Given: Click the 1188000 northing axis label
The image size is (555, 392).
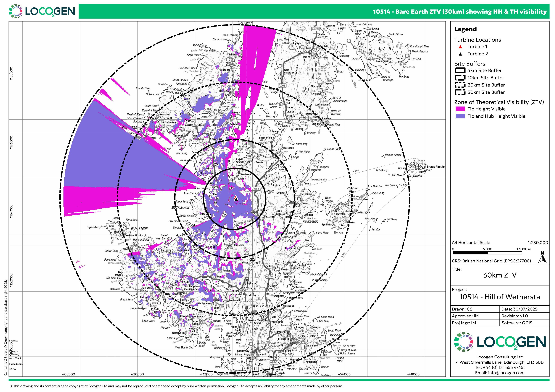Looking at the screenshot, I should (11, 73).
